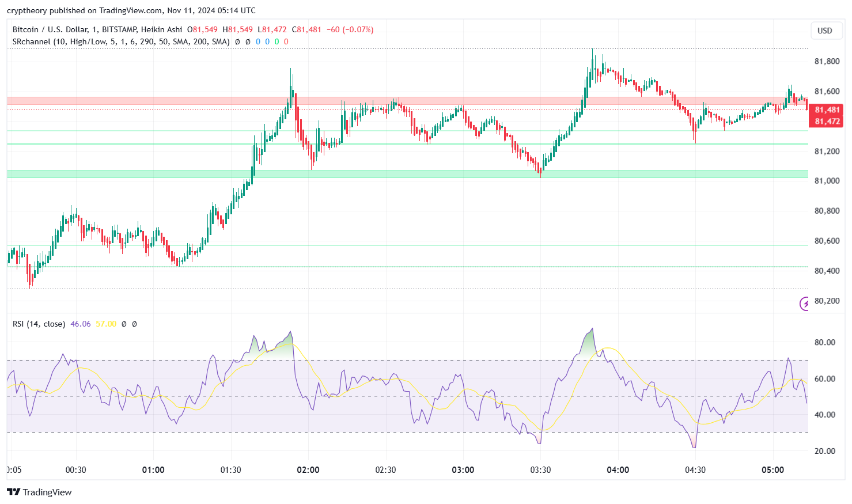The width and height of the screenshot is (852, 504).
Task: Click the 80,800 price axis label
Action: click(827, 211)
